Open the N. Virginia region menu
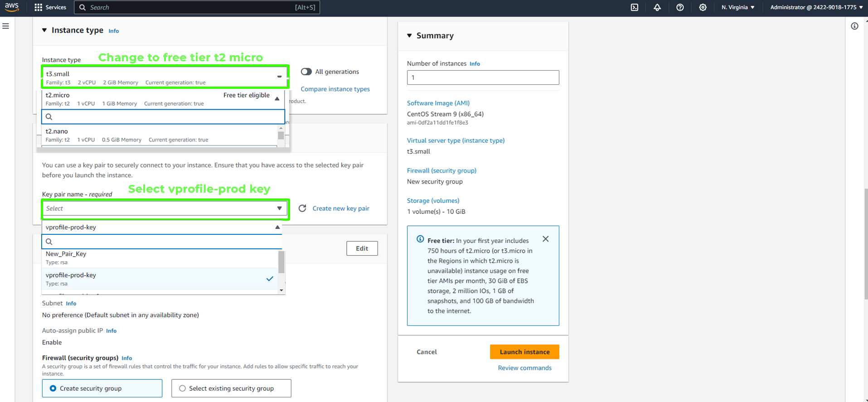The image size is (868, 402). click(738, 7)
